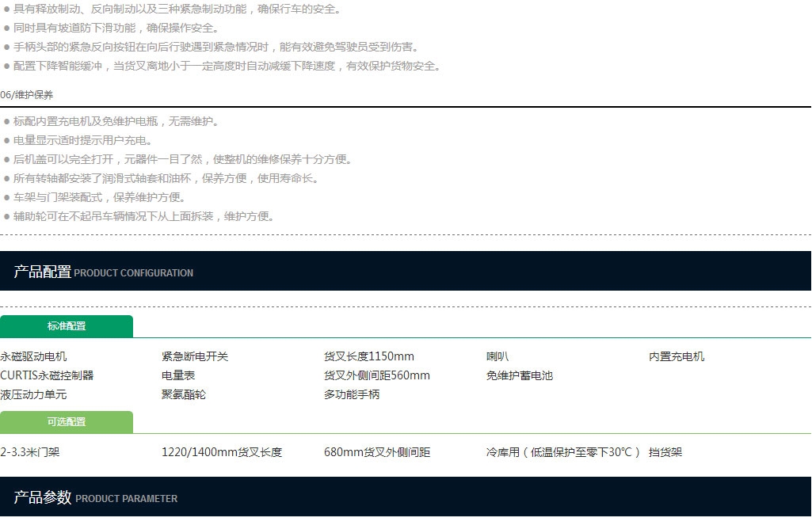Click the 06/维护保养 section heading

coord(27,95)
